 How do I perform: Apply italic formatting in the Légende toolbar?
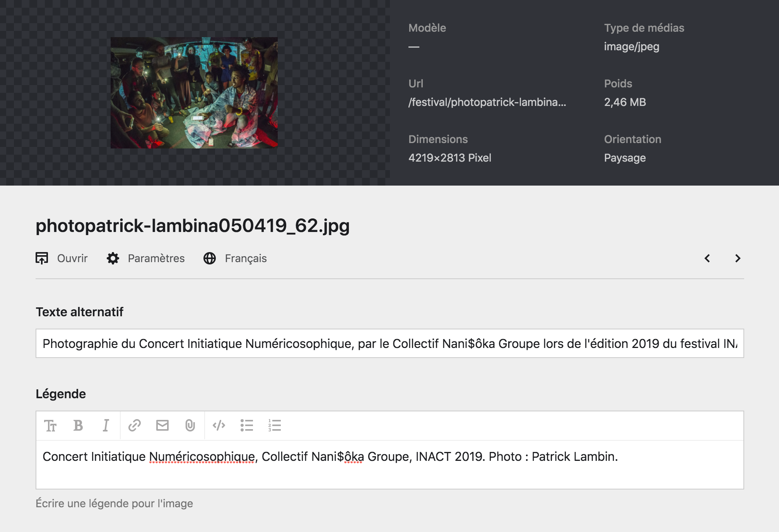[x=106, y=426]
